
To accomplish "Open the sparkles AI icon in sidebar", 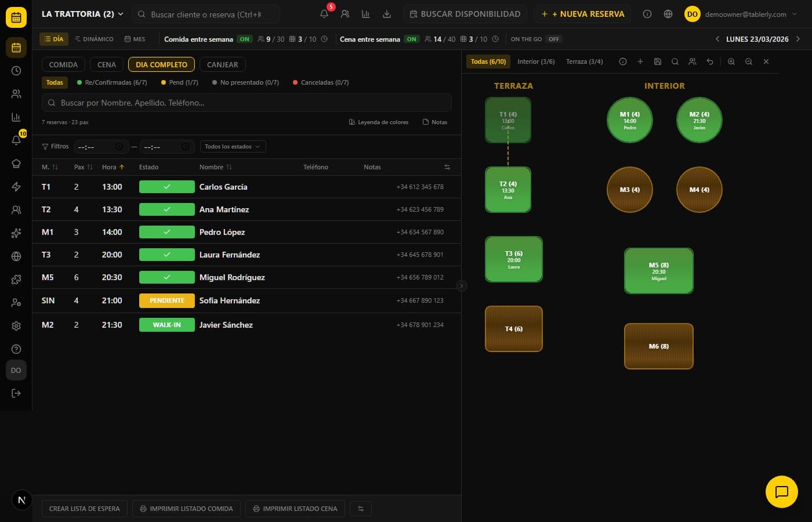I will (16, 233).
